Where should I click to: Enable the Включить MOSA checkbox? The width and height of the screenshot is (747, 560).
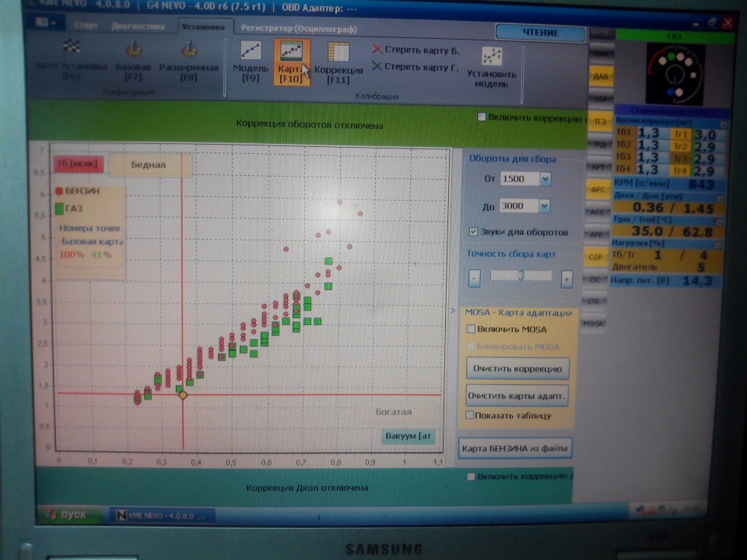pyautogui.click(x=471, y=329)
